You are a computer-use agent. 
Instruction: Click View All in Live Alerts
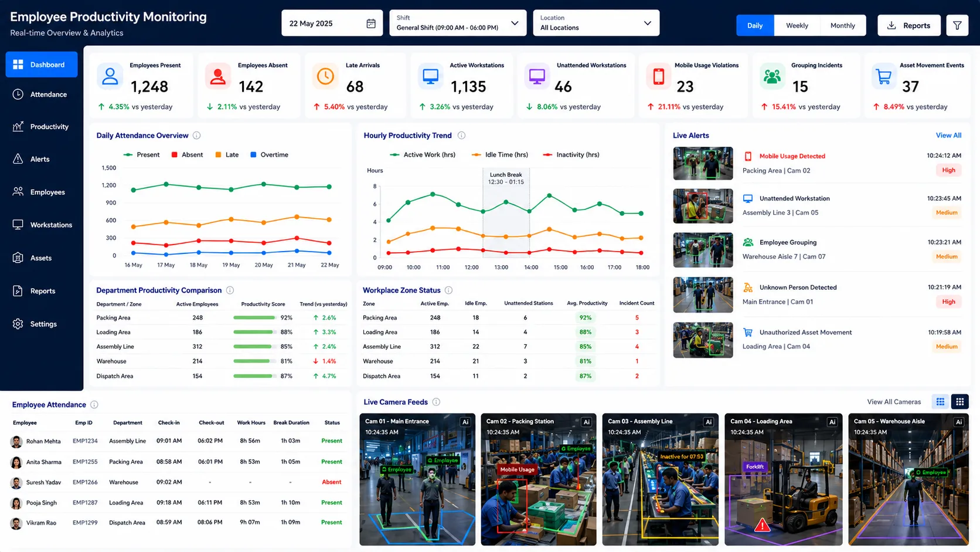coord(948,136)
